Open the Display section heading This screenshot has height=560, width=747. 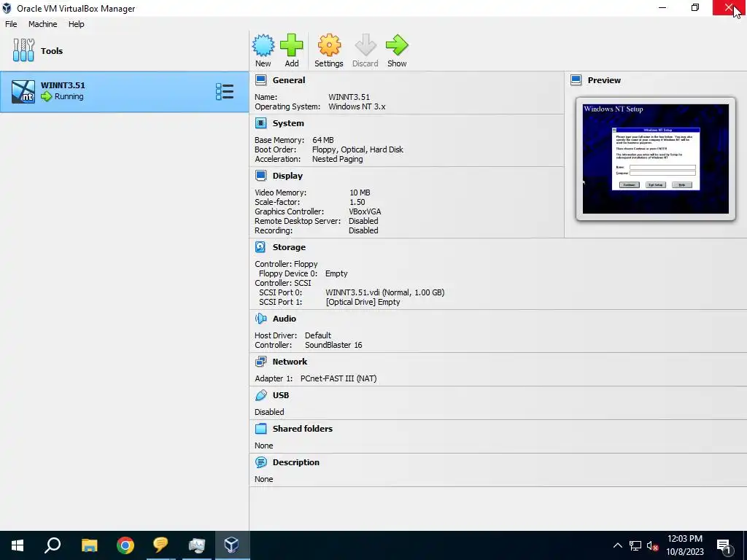point(287,176)
